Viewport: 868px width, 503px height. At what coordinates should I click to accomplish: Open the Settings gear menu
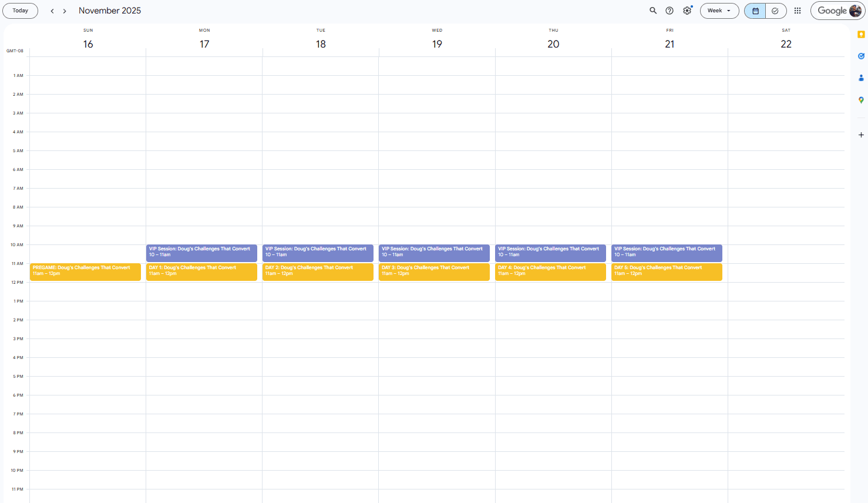tap(687, 11)
